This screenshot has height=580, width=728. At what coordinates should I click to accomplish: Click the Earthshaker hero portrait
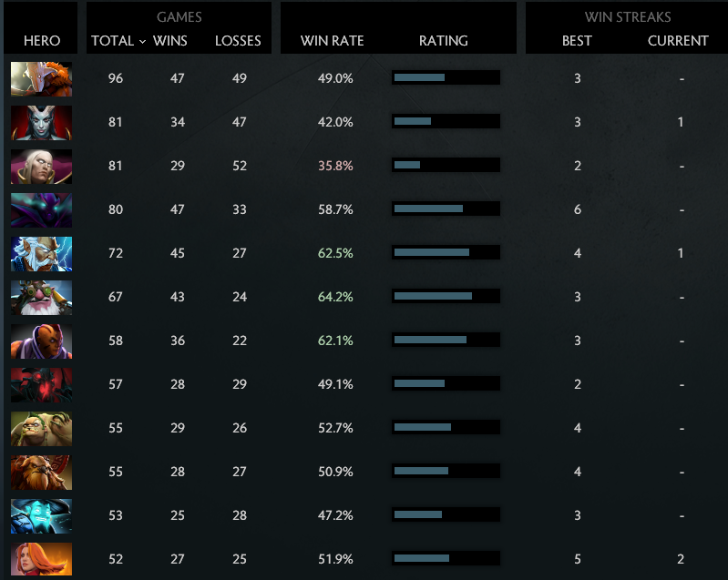coord(41,472)
